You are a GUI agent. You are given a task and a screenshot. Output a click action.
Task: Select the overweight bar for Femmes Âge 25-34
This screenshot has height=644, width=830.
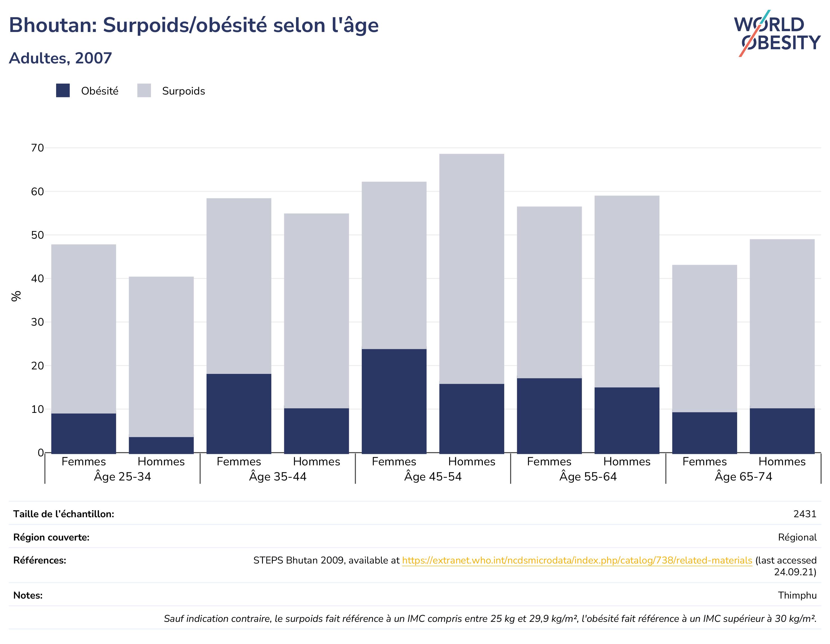(x=84, y=329)
